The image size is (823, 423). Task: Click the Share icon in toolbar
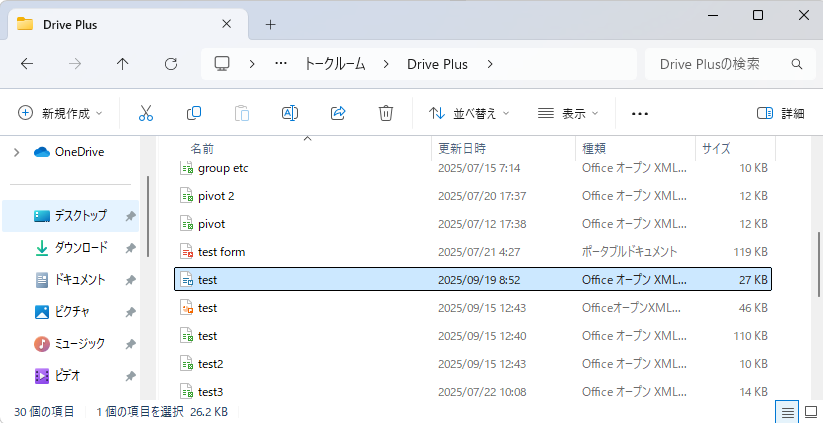(x=338, y=113)
